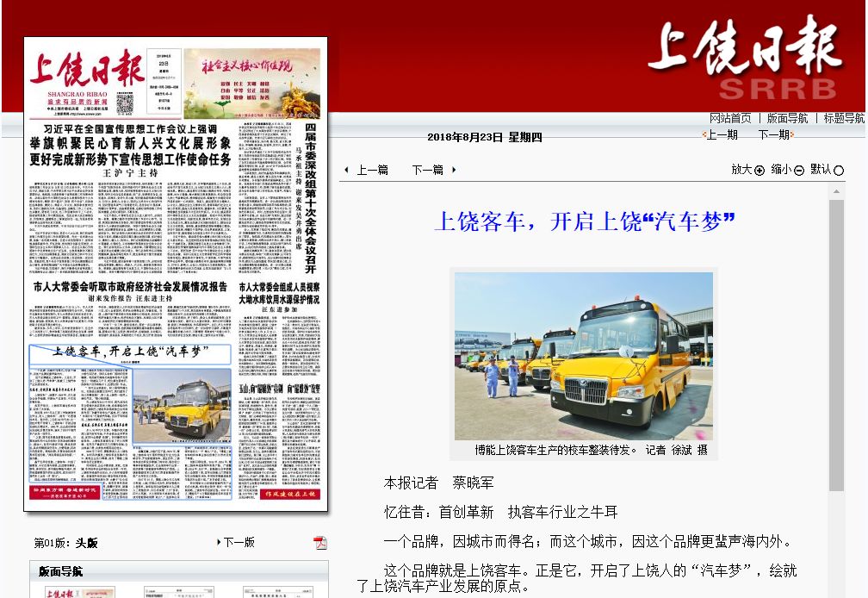Go to the previous issue via 上一期
Image resolution: width=868 pixels, height=598 pixels.
click(720, 134)
